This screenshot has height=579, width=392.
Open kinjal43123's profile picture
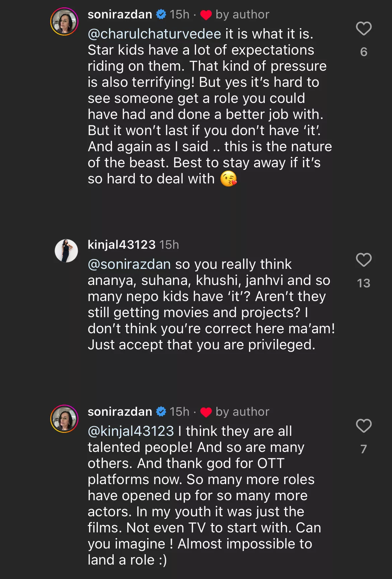click(66, 251)
